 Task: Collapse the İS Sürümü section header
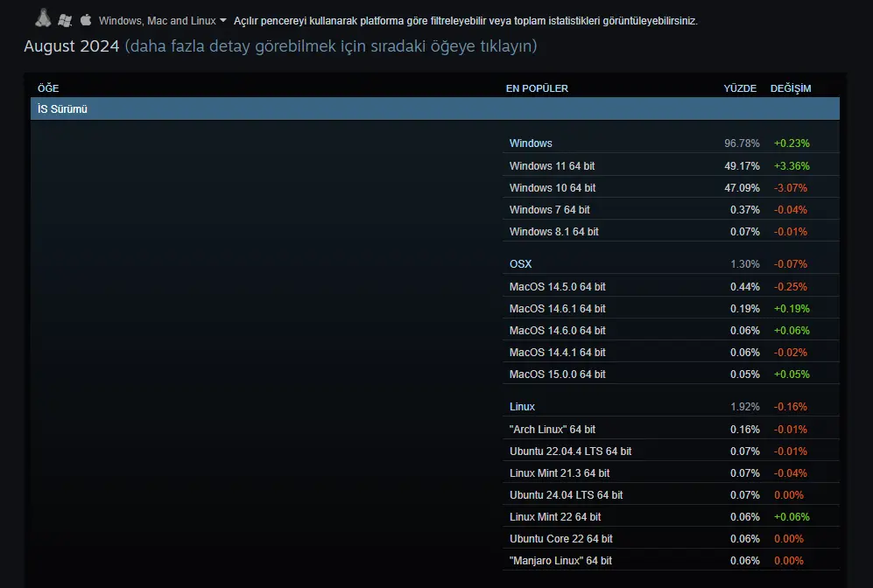435,109
